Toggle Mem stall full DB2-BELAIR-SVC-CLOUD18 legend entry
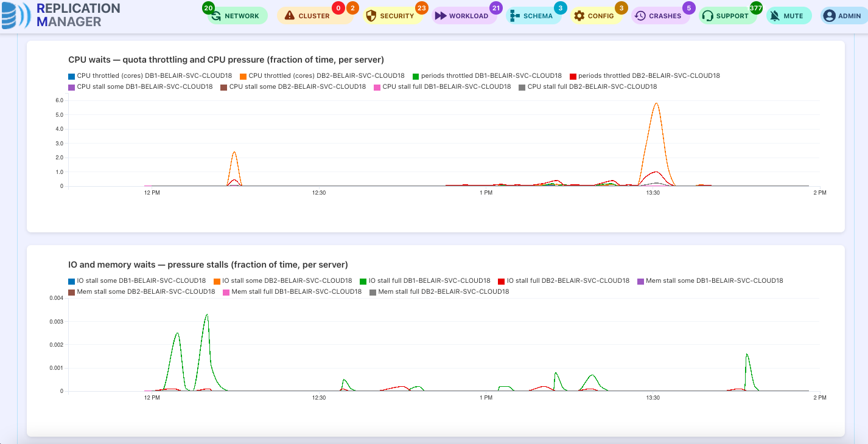Screen dimensions: 868x444 (439, 292)
